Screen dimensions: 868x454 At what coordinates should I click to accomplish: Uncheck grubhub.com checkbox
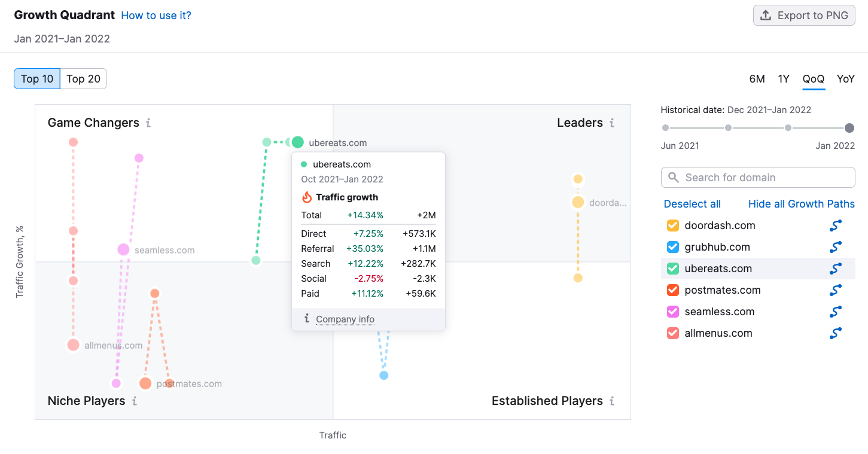[x=673, y=247]
